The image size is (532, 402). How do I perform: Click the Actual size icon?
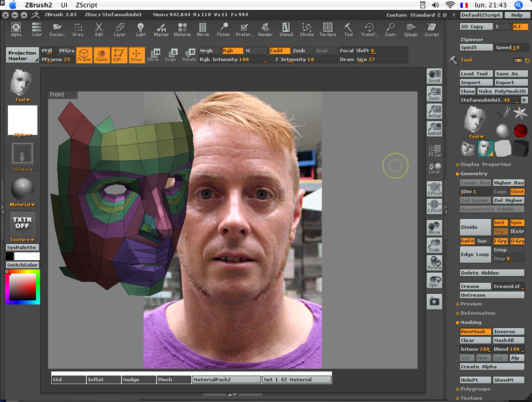click(x=434, y=112)
